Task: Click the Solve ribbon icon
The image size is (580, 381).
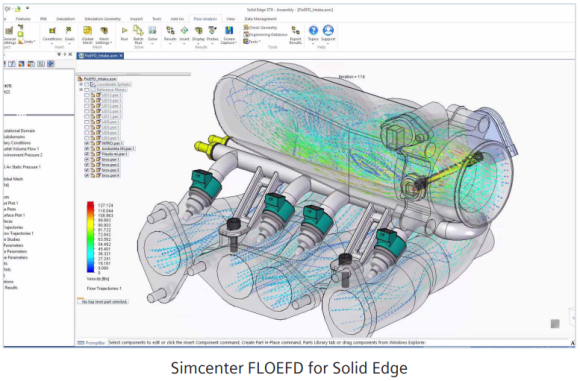Action: click(152, 30)
